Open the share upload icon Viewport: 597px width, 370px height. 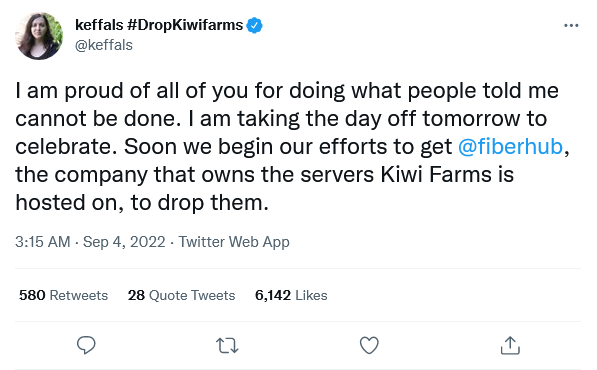(510, 345)
